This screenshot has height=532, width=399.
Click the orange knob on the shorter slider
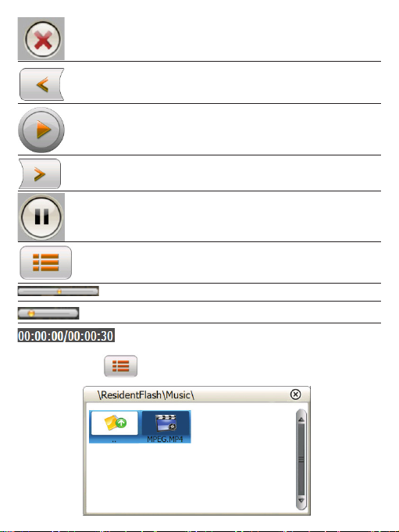31,313
